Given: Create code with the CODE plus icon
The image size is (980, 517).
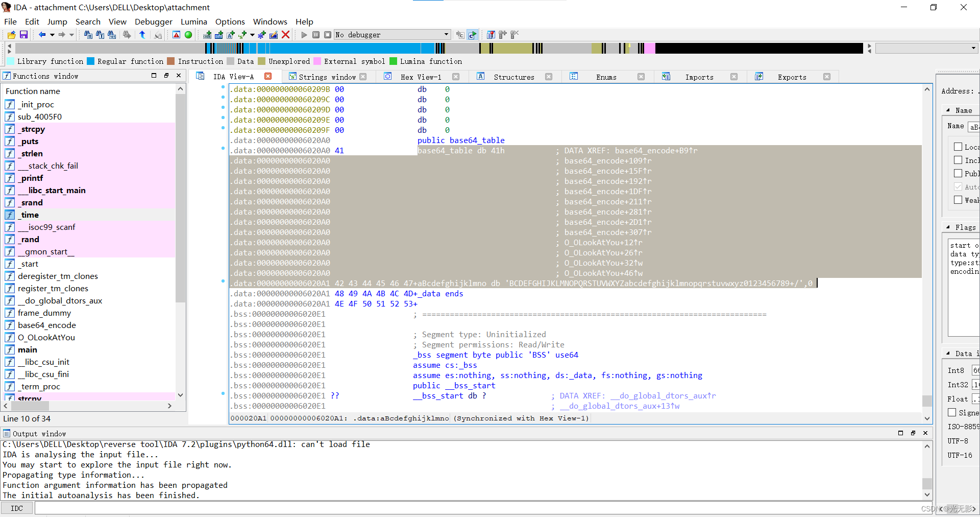Looking at the screenshot, I should (207, 35).
